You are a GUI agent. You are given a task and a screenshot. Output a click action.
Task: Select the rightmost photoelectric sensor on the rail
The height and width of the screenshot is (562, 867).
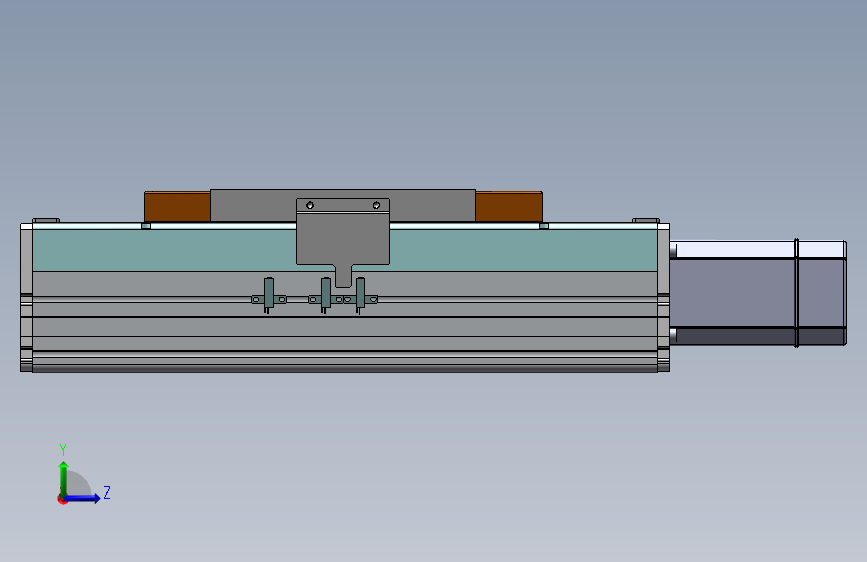[361, 295]
